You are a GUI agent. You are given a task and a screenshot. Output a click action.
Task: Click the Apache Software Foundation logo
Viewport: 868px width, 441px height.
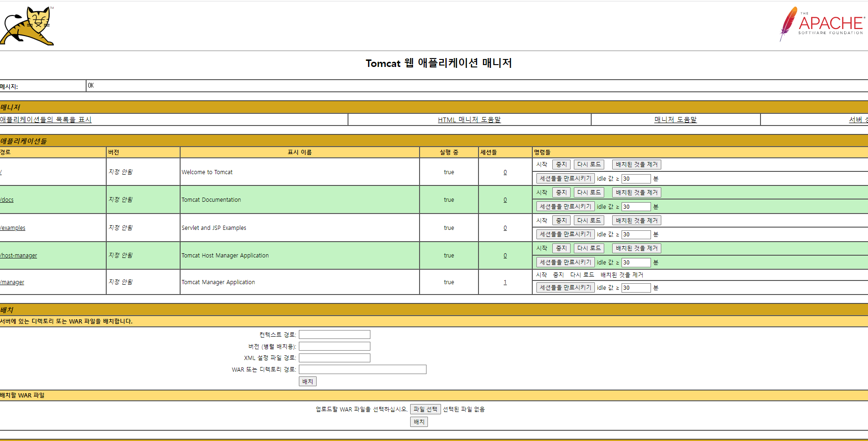823,24
